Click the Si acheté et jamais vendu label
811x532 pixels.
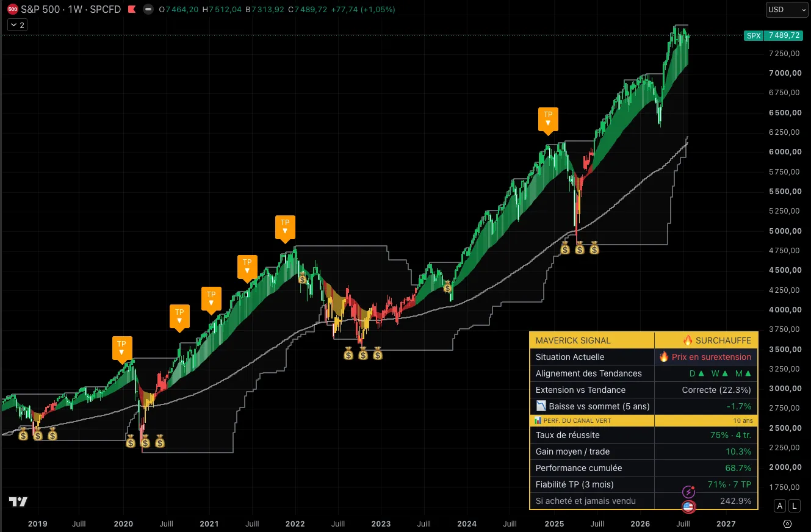(586, 501)
